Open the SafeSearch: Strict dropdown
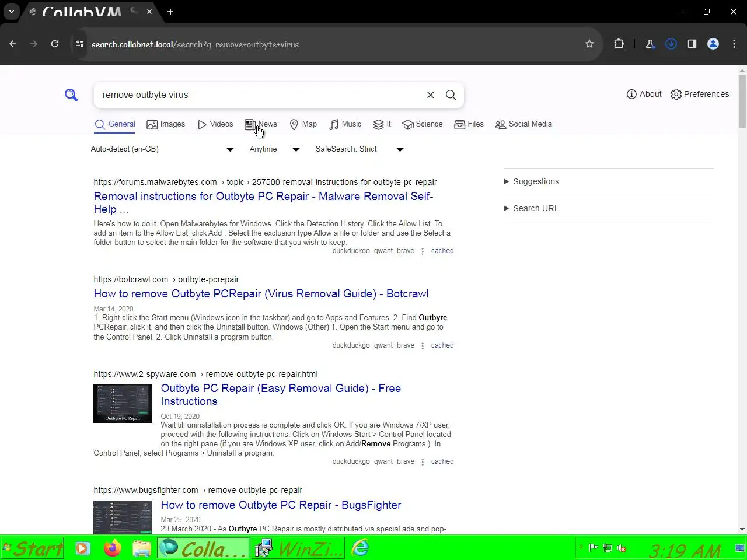This screenshot has height=560, width=747. click(x=359, y=149)
